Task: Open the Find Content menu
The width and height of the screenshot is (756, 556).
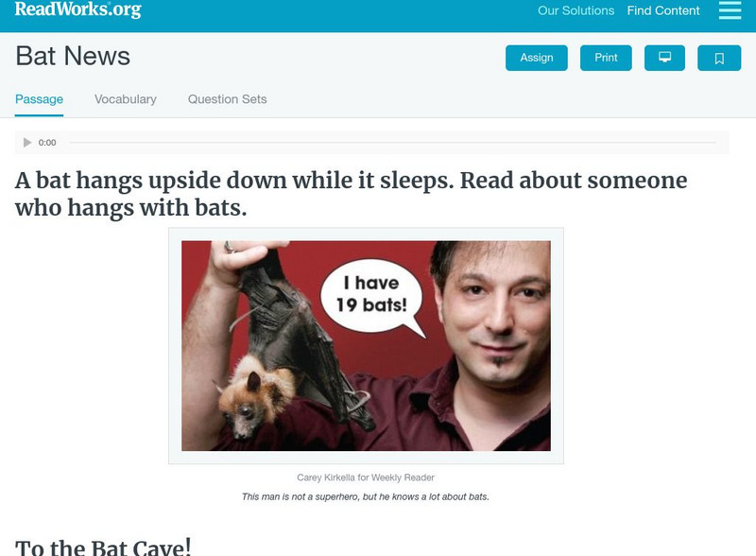Action: [663, 10]
